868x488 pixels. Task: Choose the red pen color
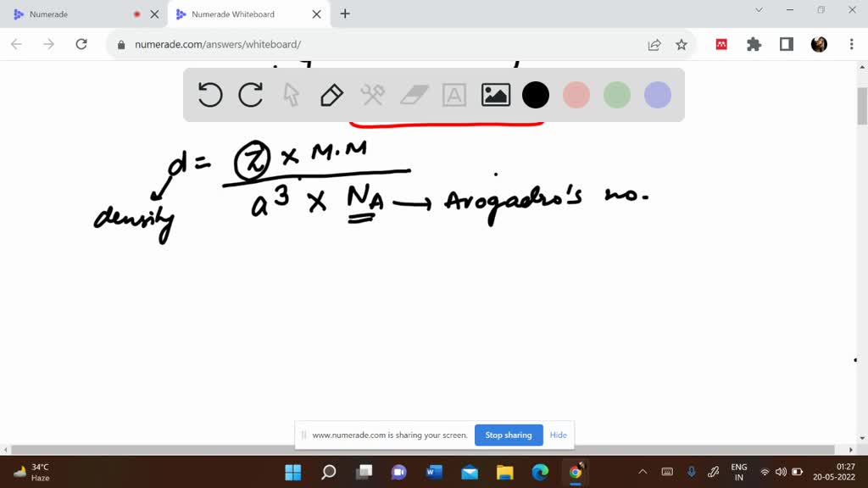click(x=576, y=95)
